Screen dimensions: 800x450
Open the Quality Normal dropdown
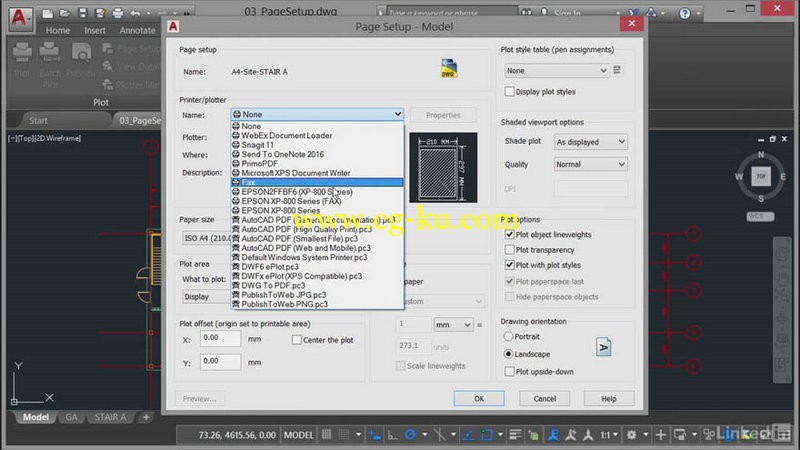pyautogui.click(x=590, y=164)
